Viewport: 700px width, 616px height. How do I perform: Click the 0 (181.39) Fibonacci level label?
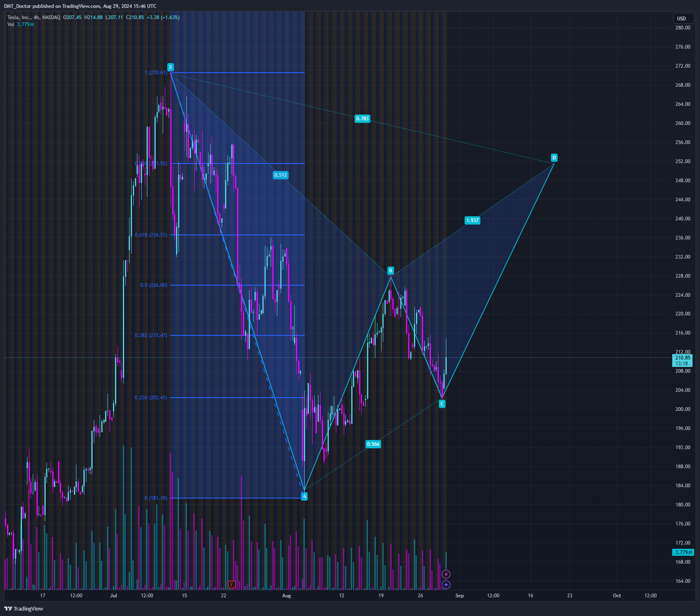point(156,498)
